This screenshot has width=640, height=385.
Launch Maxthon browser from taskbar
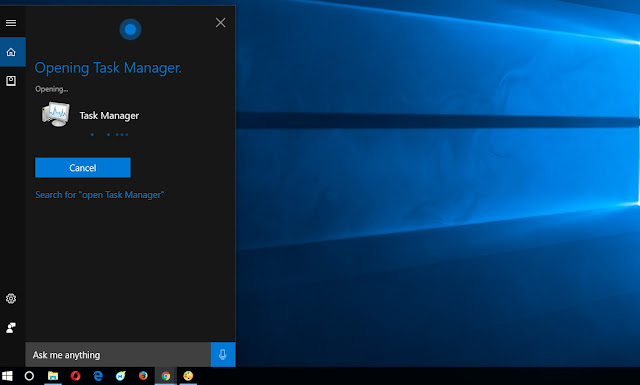pyautogui.click(x=120, y=376)
